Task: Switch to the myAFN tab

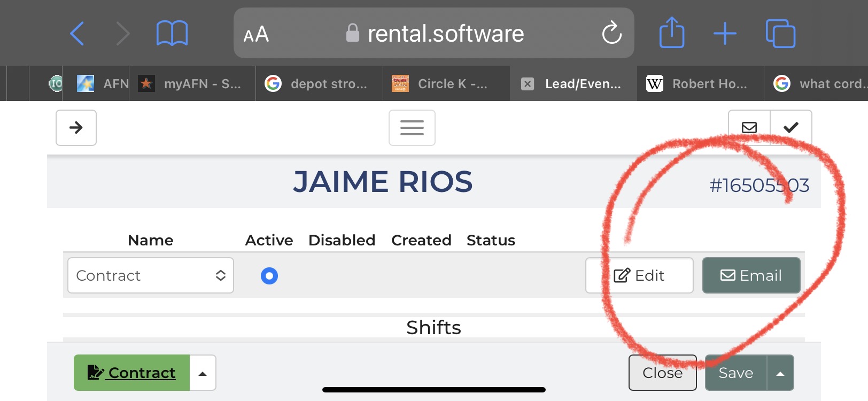Action: pyautogui.click(x=192, y=84)
